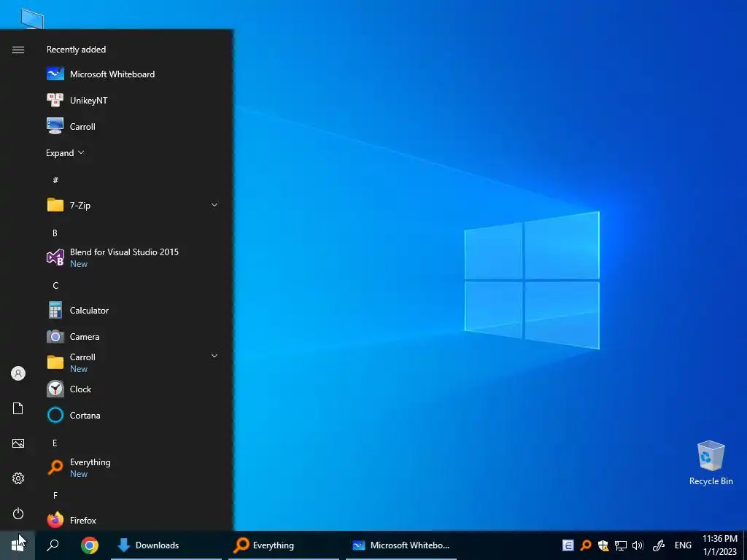
Task: Jump to the '#' letter index
Action: pyautogui.click(x=55, y=180)
